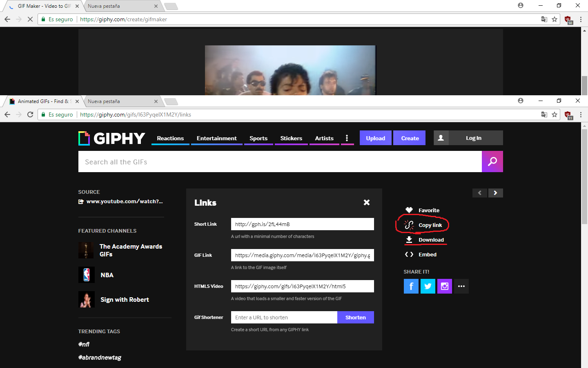588x368 pixels.
Task: Open the Chrome menu in front window
Action: 581,114
